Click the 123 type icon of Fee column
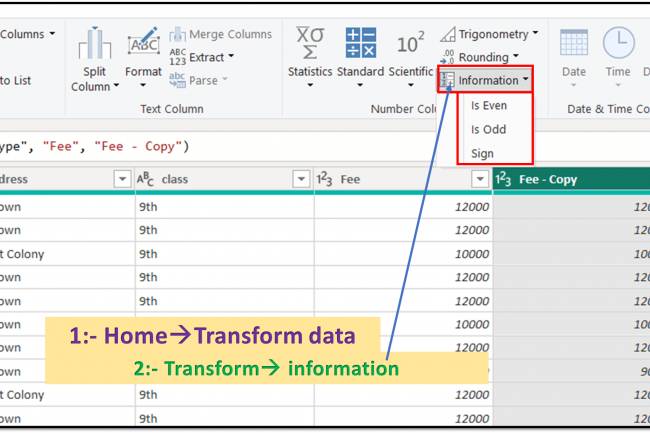 (324, 179)
